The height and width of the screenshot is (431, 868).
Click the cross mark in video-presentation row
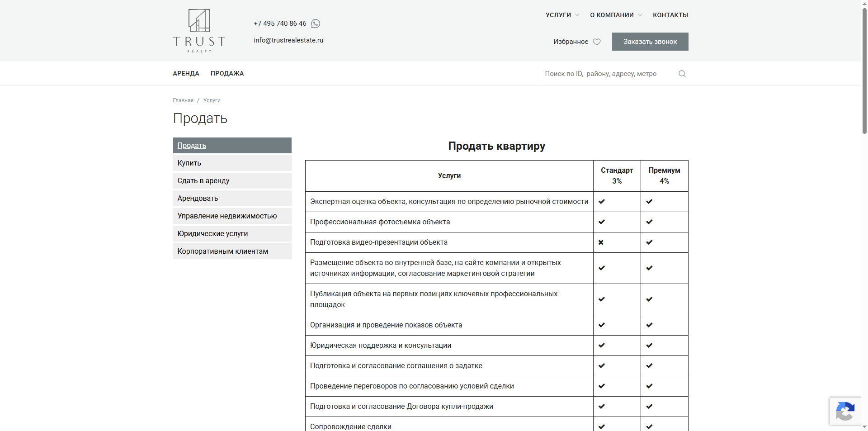601,242
